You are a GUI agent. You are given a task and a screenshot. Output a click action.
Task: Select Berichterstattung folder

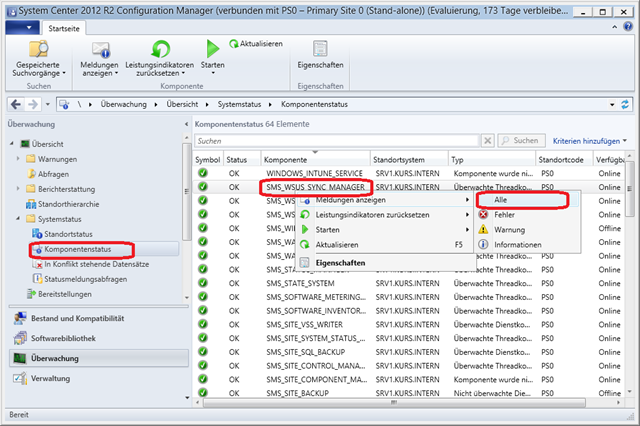66,189
